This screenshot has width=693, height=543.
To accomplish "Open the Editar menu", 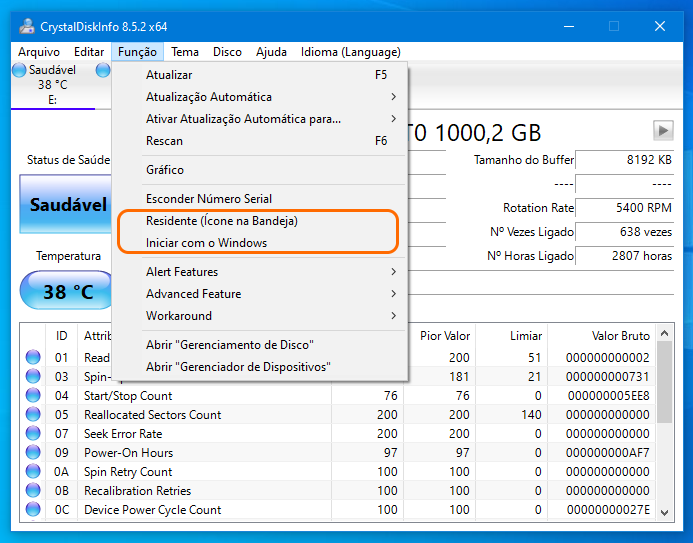I will (89, 52).
